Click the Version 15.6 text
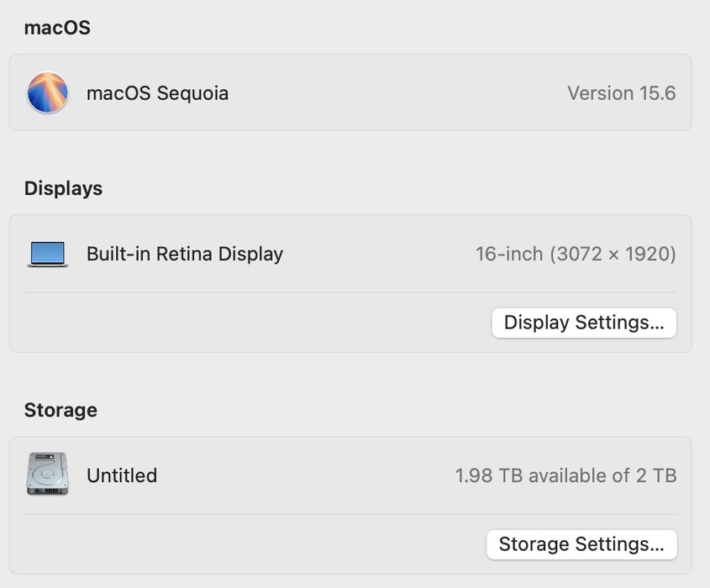The image size is (710, 588). (621, 92)
